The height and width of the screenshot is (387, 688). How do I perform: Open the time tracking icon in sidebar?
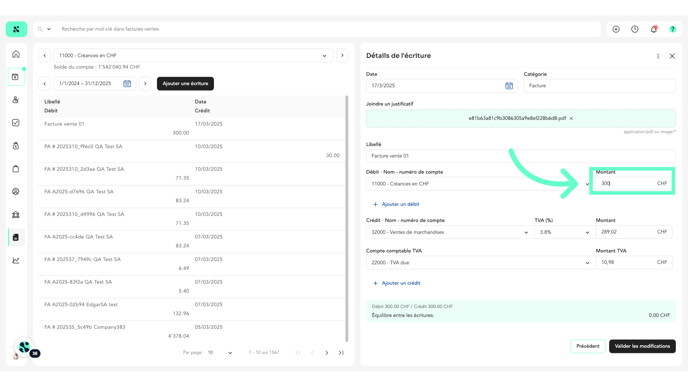16,146
